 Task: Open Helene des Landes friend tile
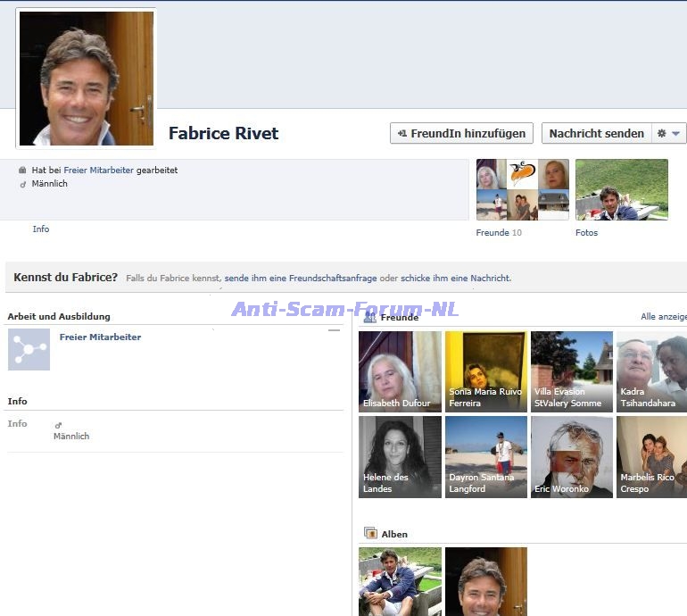(400, 456)
